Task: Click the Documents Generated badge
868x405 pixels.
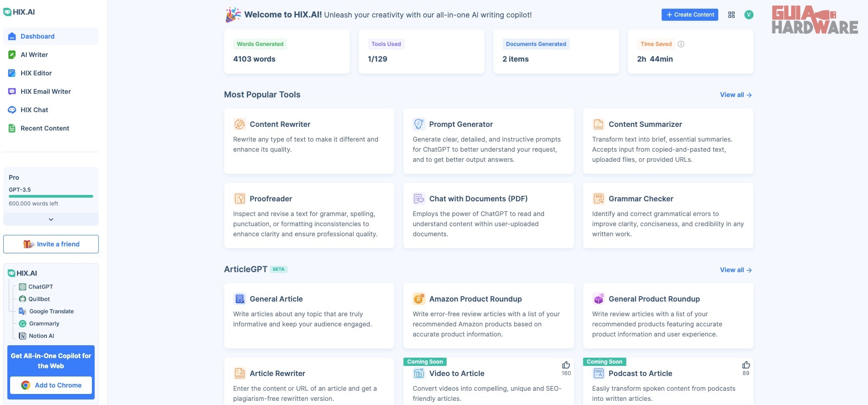Action: click(x=536, y=44)
